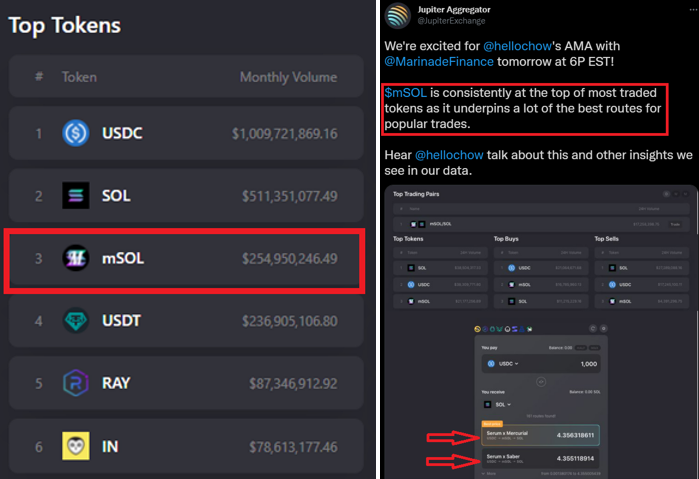Open the embedded tweet image
This screenshot has height=479, width=699.
(541, 332)
